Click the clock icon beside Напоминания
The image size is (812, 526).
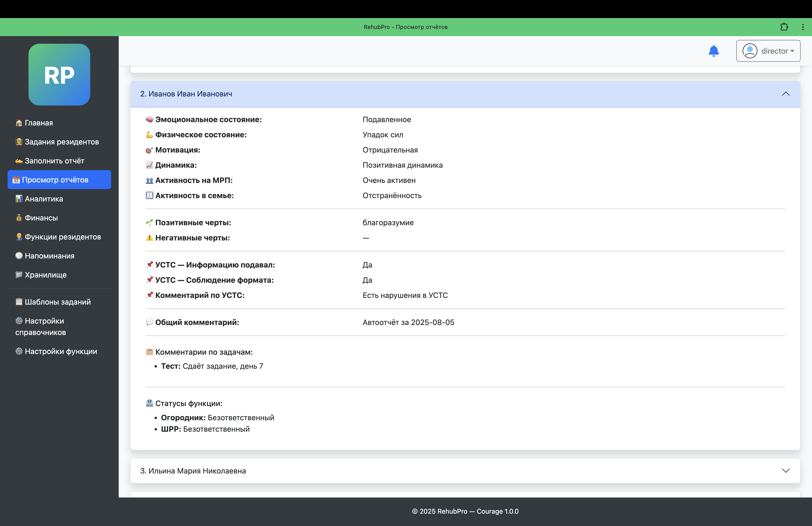[19, 256]
